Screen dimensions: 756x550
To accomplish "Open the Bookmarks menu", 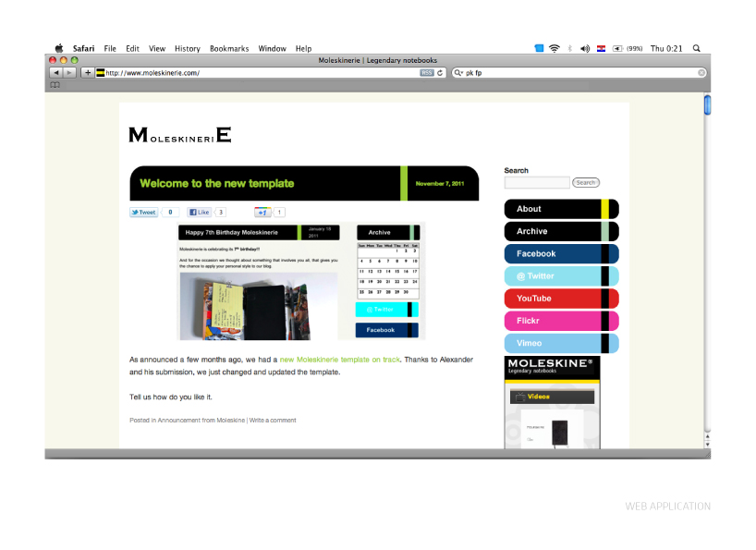I will (x=228, y=48).
